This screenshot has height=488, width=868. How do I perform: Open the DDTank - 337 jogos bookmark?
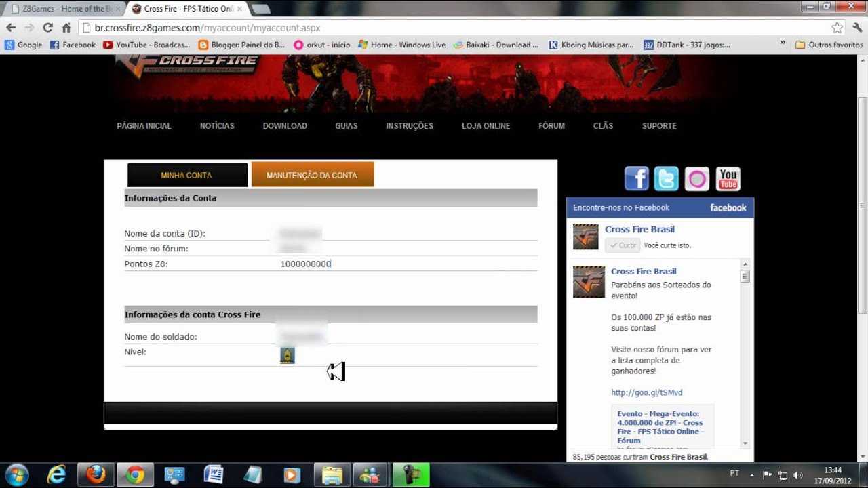point(686,45)
